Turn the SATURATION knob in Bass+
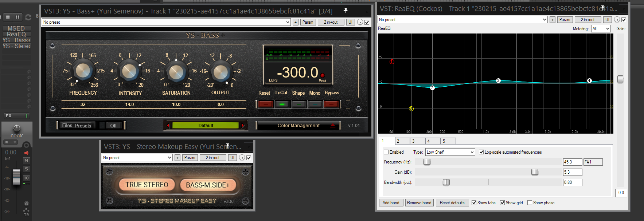The image size is (644, 221). pos(176,72)
